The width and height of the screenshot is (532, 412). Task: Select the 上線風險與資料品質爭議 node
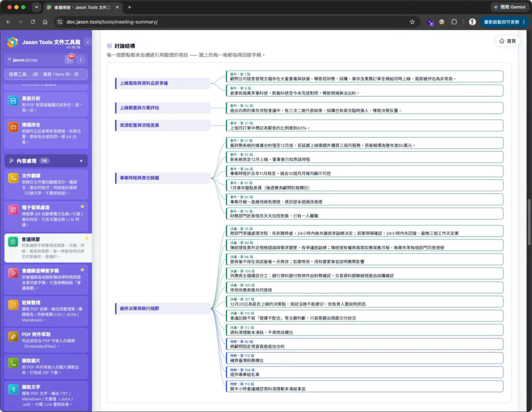click(163, 83)
